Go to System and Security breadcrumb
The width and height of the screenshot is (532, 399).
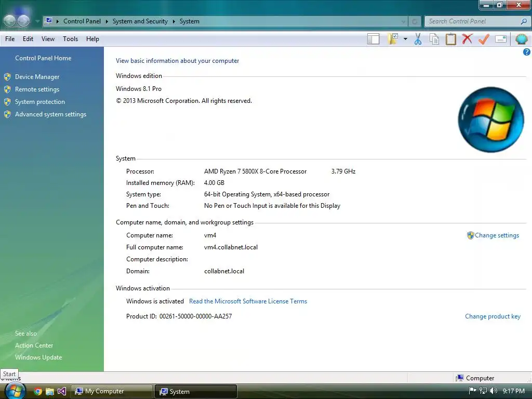[x=140, y=21]
